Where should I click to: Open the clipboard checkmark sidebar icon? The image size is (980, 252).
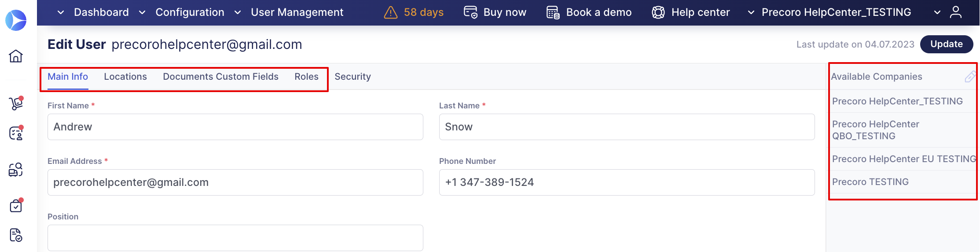tap(16, 206)
